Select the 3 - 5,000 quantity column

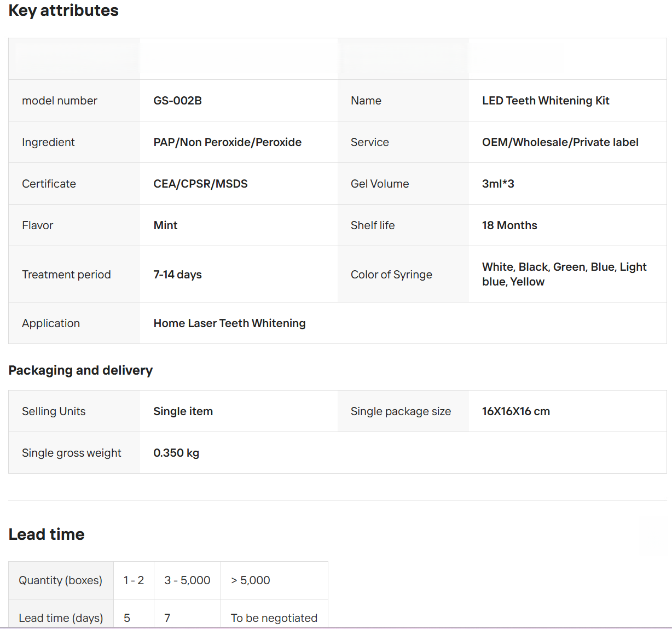click(x=187, y=580)
